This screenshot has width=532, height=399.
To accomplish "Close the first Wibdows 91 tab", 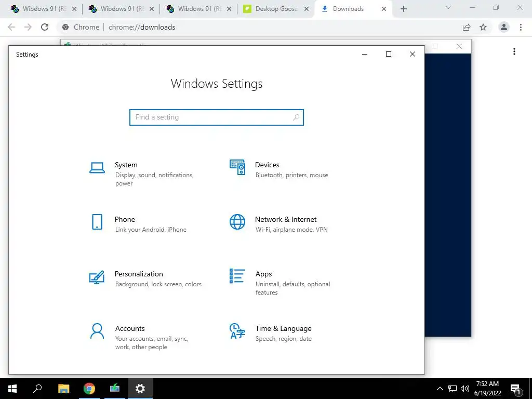I will pos(74,9).
